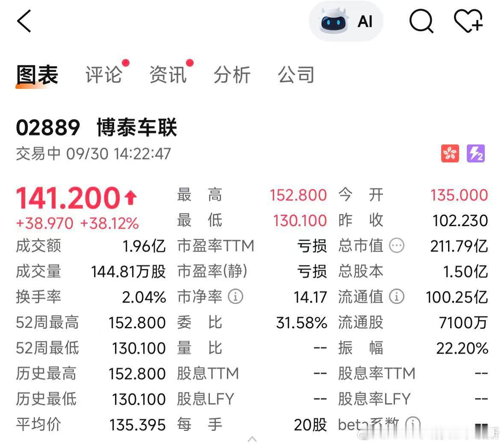Tap the 成交额 value 1.96亿
The image size is (504, 445).
(144, 246)
